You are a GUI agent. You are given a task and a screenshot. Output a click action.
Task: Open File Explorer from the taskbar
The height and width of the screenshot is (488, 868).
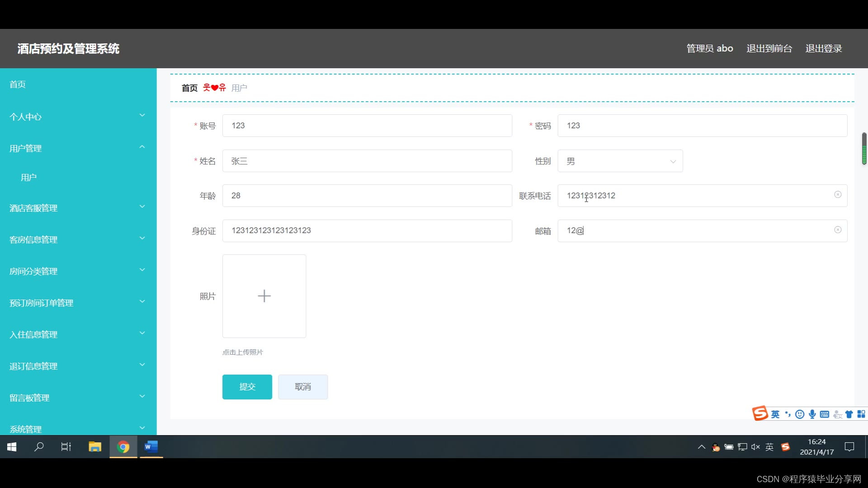point(95,447)
